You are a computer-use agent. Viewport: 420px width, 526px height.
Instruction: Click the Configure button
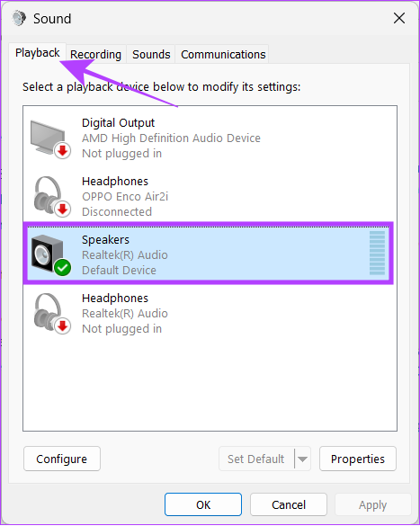(62, 459)
